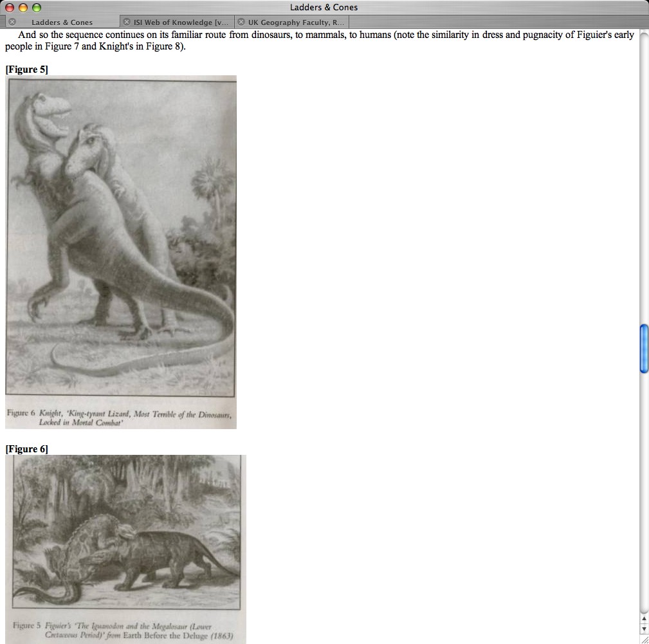Close the ISI Web of Knowledge tab
Image resolution: width=649 pixels, height=644 pixels.
[127, 22]
